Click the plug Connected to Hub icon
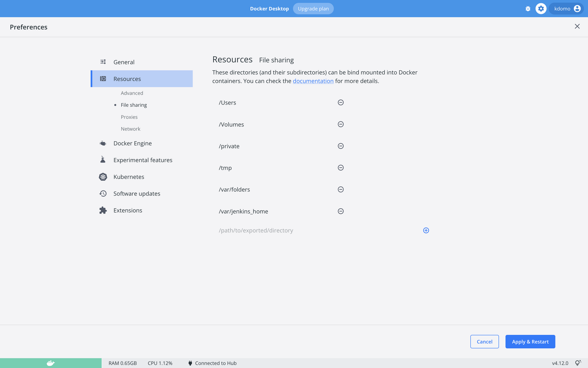Screen dimensions: 588x368 [x=190, y=363]
